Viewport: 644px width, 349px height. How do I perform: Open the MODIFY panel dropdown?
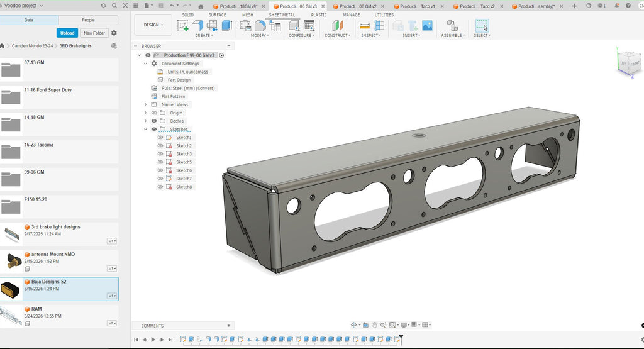(x=260, y=36)
